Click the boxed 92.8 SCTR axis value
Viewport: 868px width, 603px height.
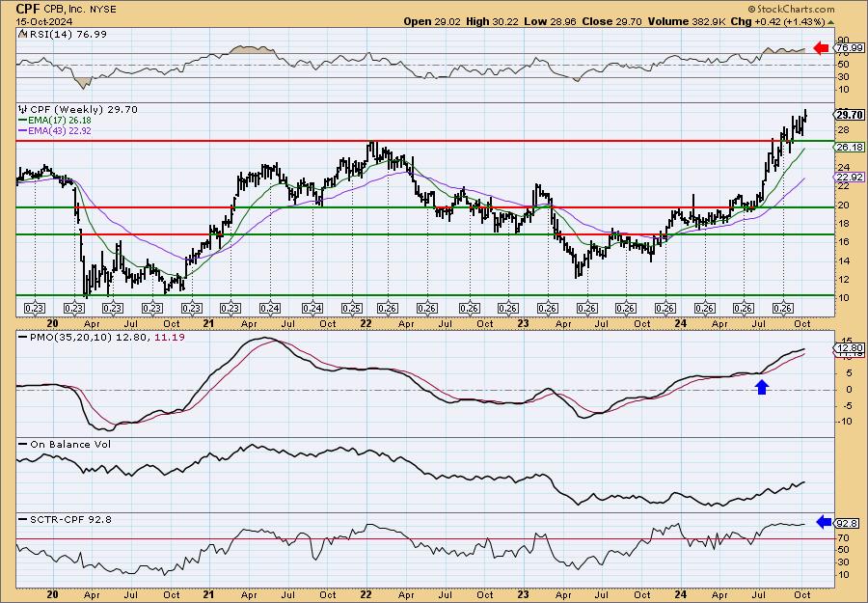pos(848,523)
